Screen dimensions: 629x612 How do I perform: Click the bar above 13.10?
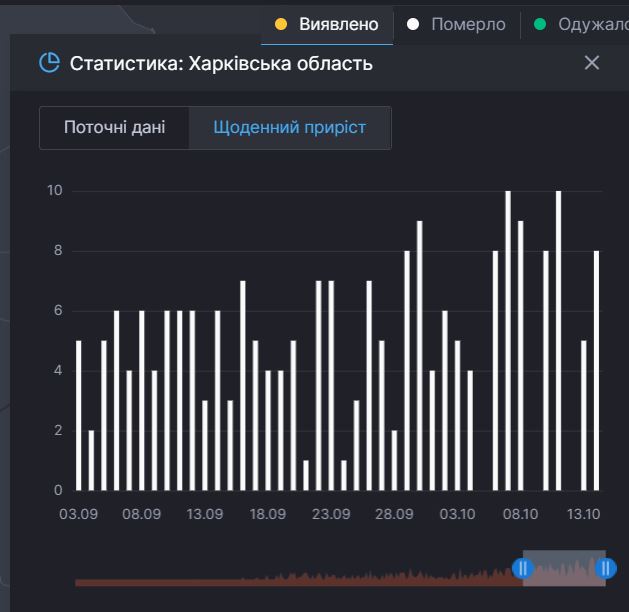point(584,415)
